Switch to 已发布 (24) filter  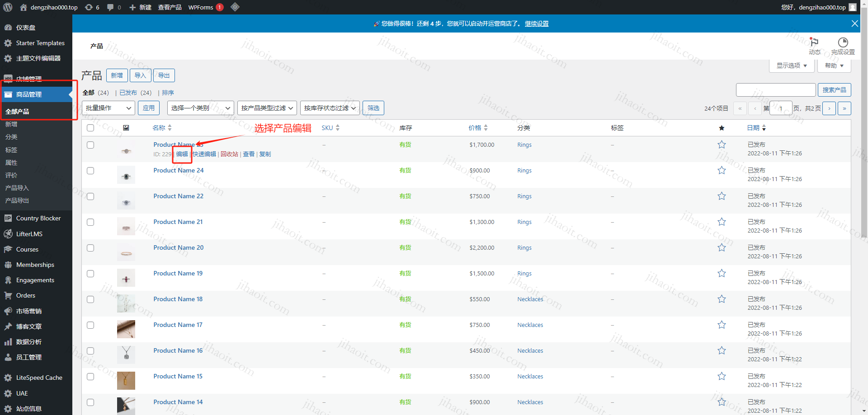pos(135,93)
